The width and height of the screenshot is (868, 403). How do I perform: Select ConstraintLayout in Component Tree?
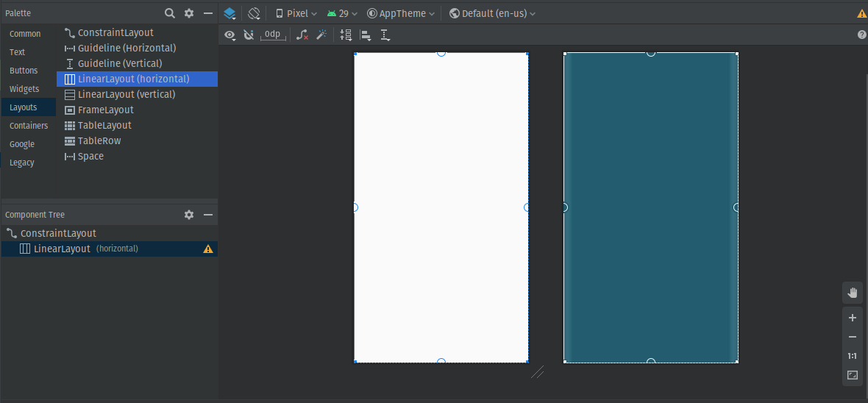click(x=110, y=233)
